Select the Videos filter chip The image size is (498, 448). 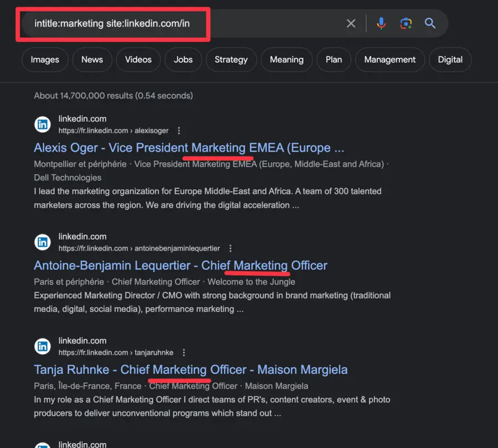click(x=138, y=59)
